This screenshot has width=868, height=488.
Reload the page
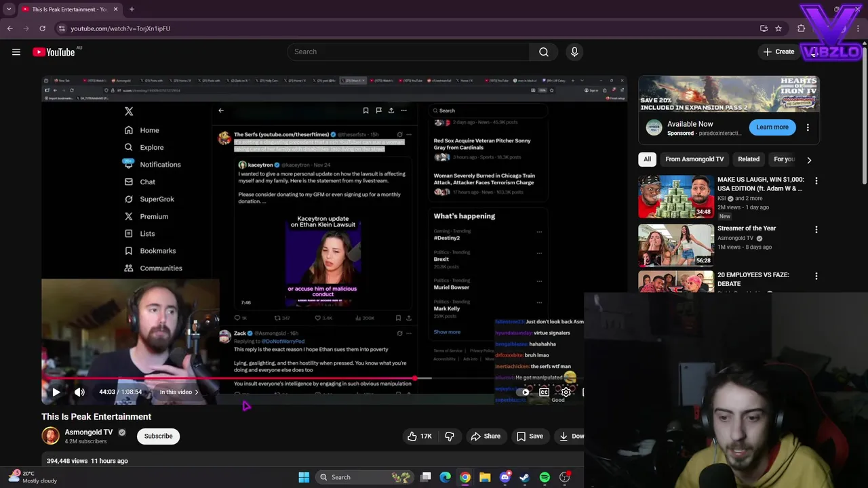coord(42,28)
